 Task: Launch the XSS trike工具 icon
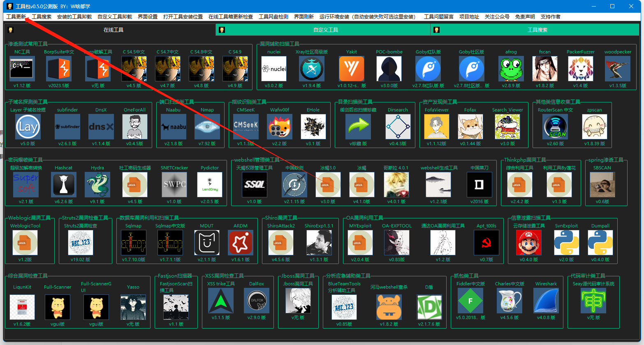[x=221, y=301]
